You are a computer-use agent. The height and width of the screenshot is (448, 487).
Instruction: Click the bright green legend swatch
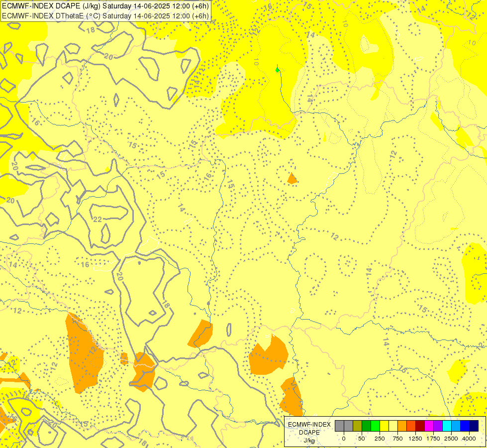point(375,426)
